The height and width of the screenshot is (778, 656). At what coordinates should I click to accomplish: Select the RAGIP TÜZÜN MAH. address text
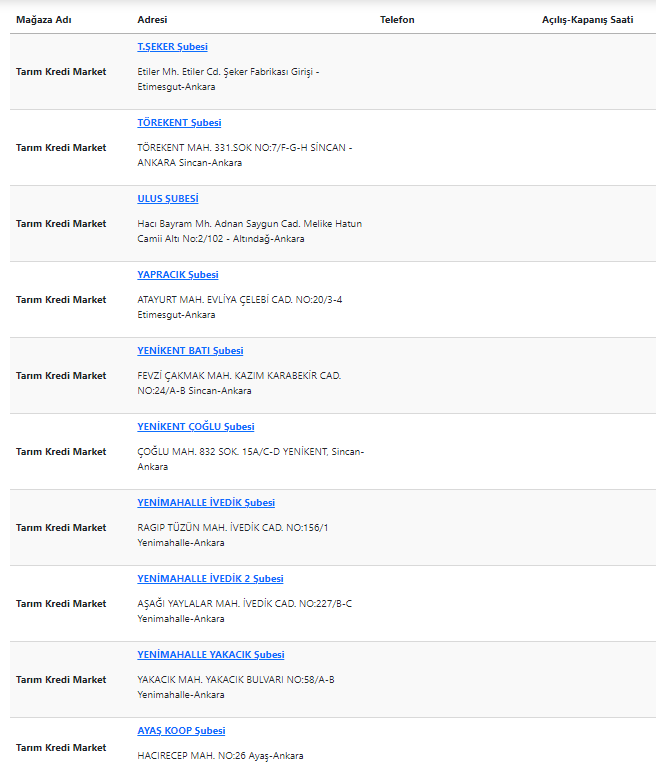pyautogui.click(x=233, y=535)
